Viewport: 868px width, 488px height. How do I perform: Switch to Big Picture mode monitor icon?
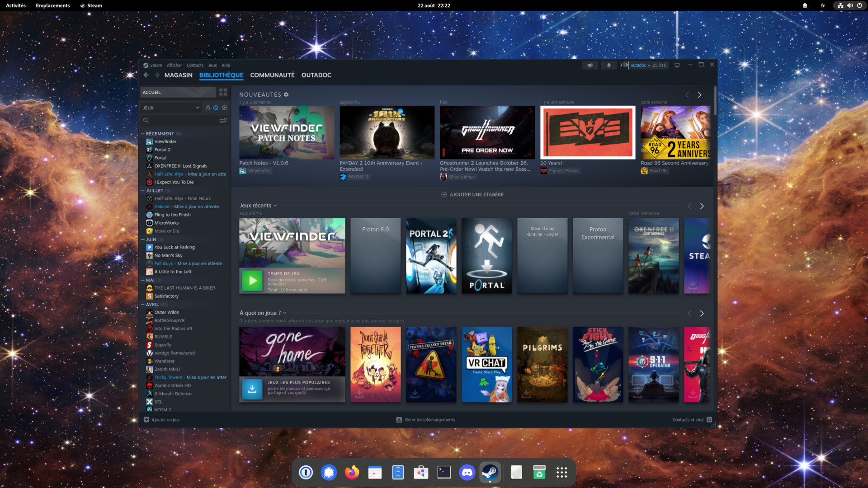(677, 65)
